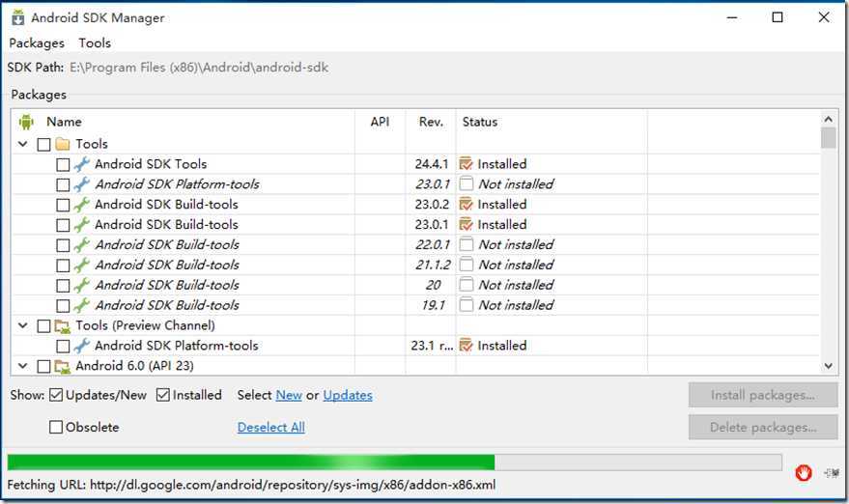Click the 24.4.1 revision cell

[x=432, y=163]
